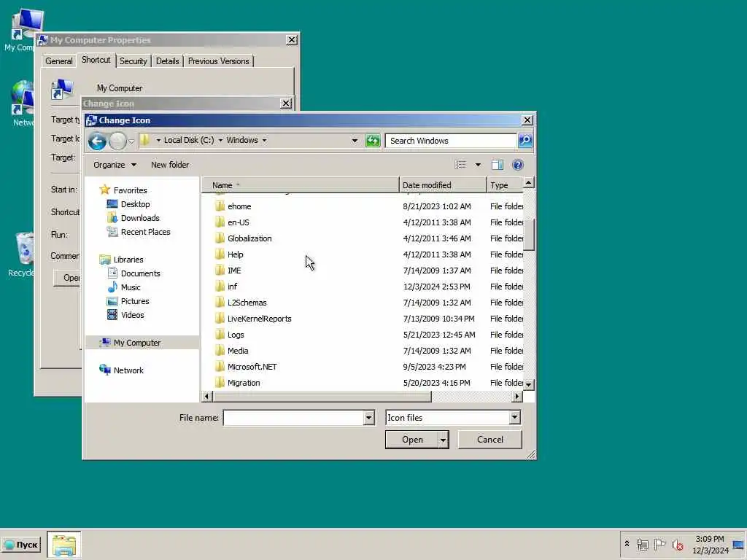Viewport: 747px width, 560px height.
Task: Select the inf folder
Action: [232, 286]
